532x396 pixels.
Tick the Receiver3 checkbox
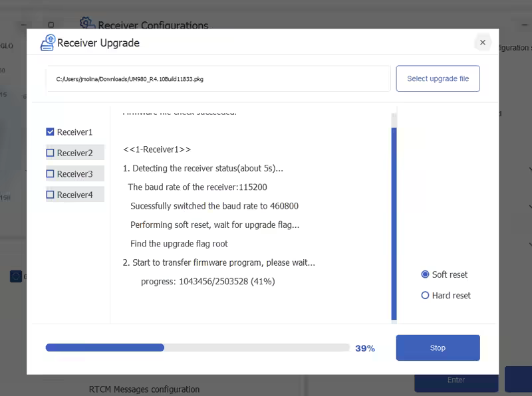51,174
